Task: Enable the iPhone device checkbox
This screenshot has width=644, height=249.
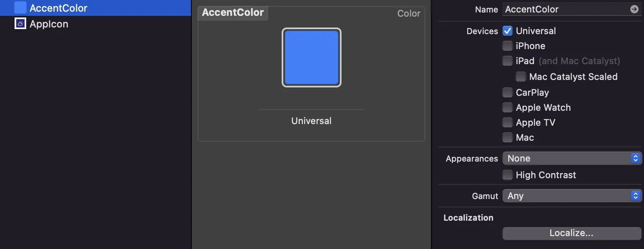Action: click(x=507, y=46)
